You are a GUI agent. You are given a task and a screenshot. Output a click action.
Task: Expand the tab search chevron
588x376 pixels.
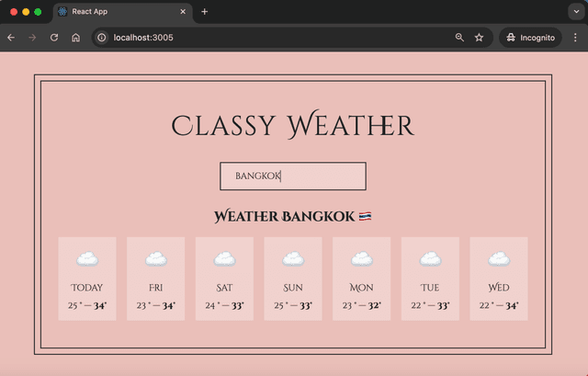[x=576, y=12]
